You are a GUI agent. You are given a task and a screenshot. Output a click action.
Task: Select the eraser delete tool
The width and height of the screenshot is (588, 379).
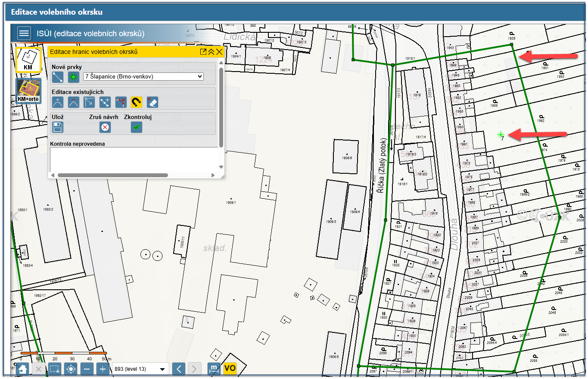tap(152, 102)
